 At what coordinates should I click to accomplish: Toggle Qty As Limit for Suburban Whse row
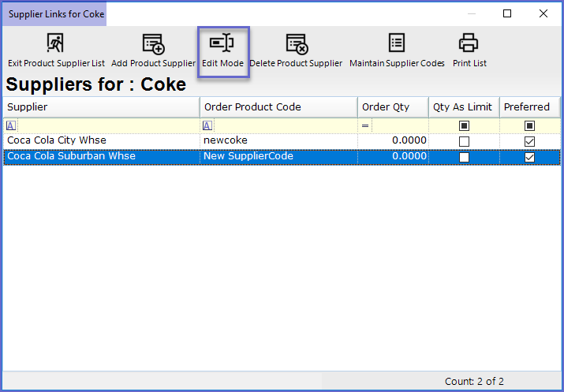click(464, 157)
